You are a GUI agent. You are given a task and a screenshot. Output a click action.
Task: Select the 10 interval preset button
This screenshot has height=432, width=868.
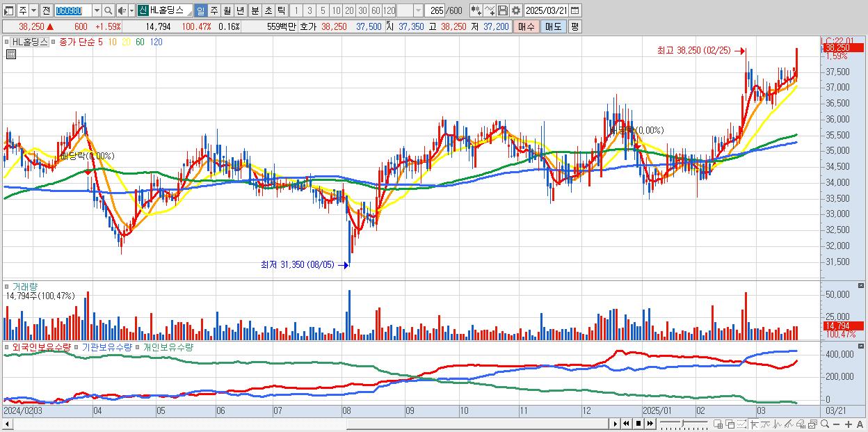[x=336, y=10]
